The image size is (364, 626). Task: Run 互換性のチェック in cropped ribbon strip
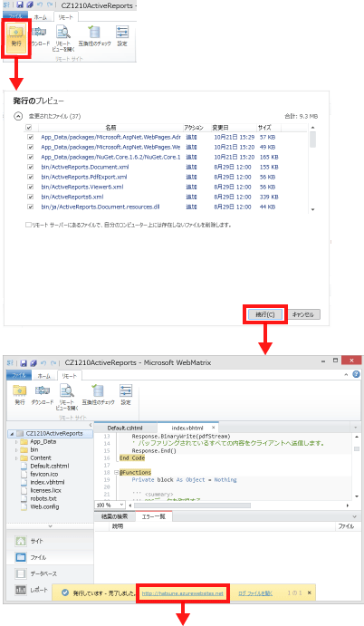click(94, 35)
